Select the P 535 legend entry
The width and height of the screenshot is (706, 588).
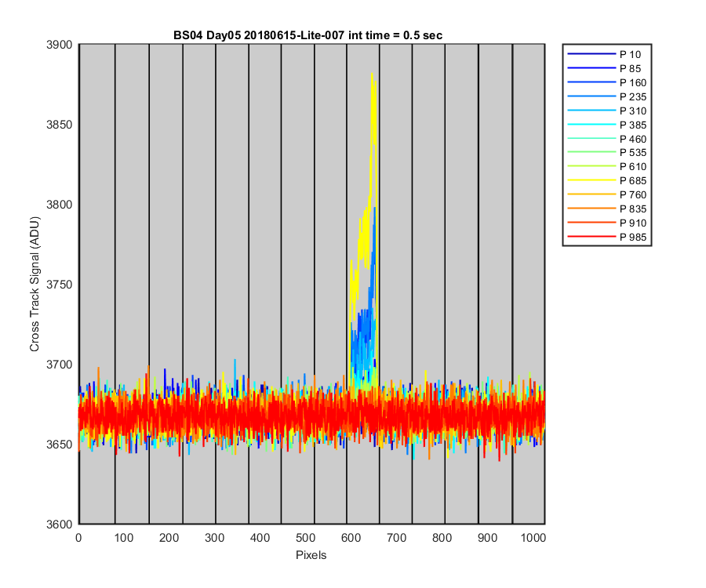pyautogui.click(x=607, y=153)
